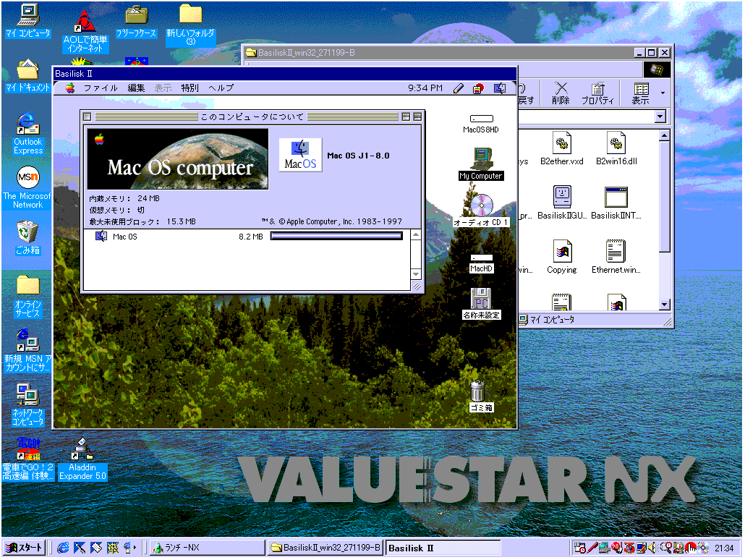Viewport: 745px width, 560px height.
Task: Switch to BasiliskII_win32_271199-B taskbar button
Action: tap(325, 548)
